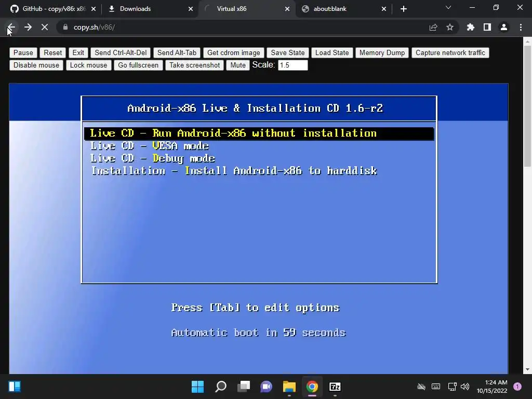Open a new browser tab
The image size is (532, 399).
(x=403, y=9)
